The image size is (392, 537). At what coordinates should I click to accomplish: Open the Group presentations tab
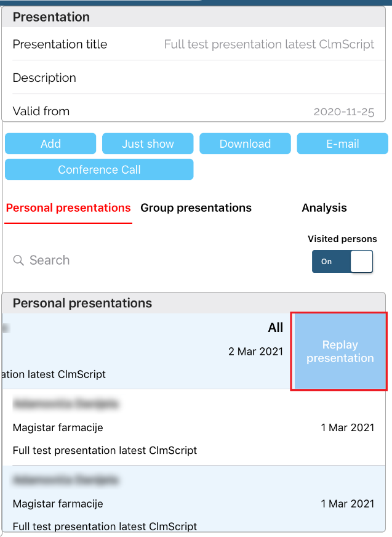(196, 208)
